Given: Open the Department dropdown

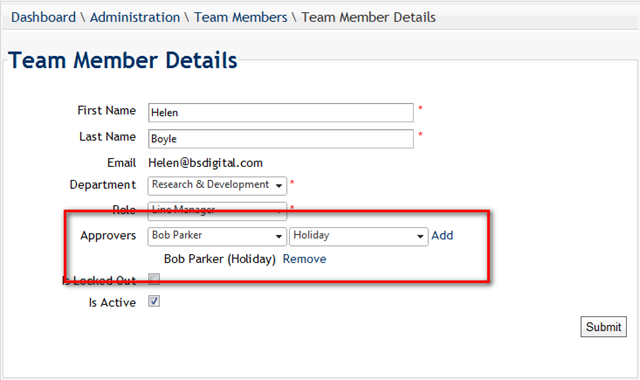Looking at the screenshot, I should pyautogui.click(x=217, y=185).
